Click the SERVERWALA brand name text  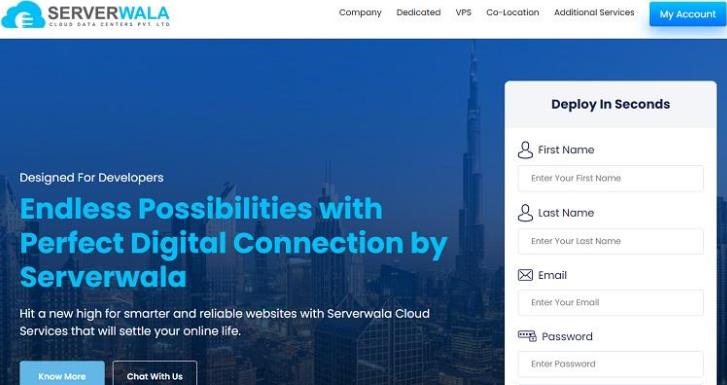[x=108, y=13]
